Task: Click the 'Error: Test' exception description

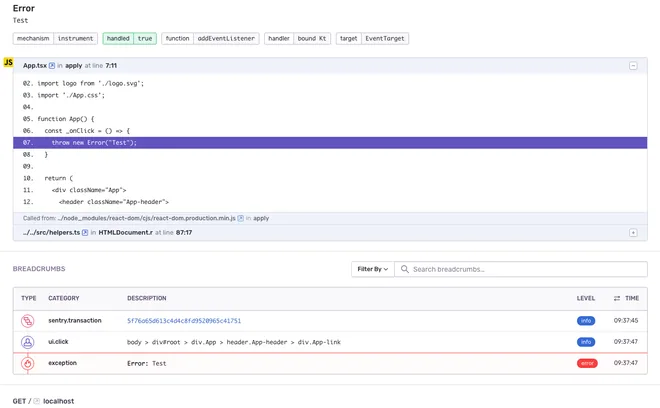Action: pos(146,363)
